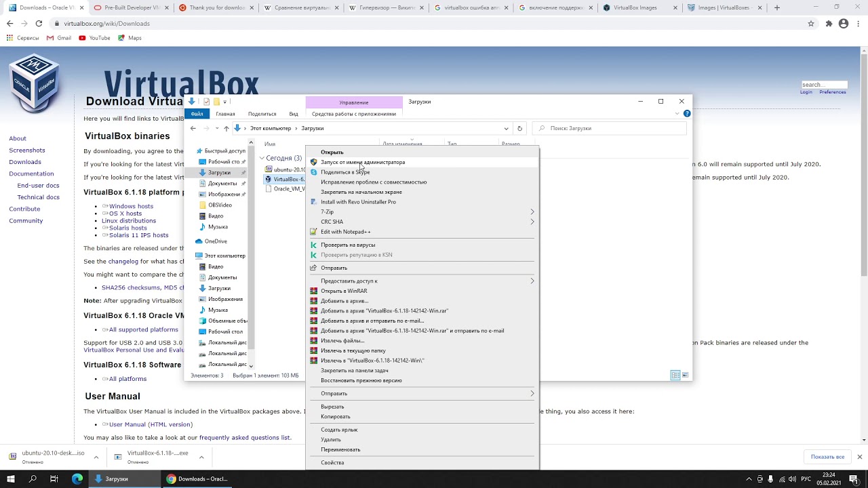Choose Запуск от имени администратора
This screenshot has height=488, width=868.
click(422, 162)
